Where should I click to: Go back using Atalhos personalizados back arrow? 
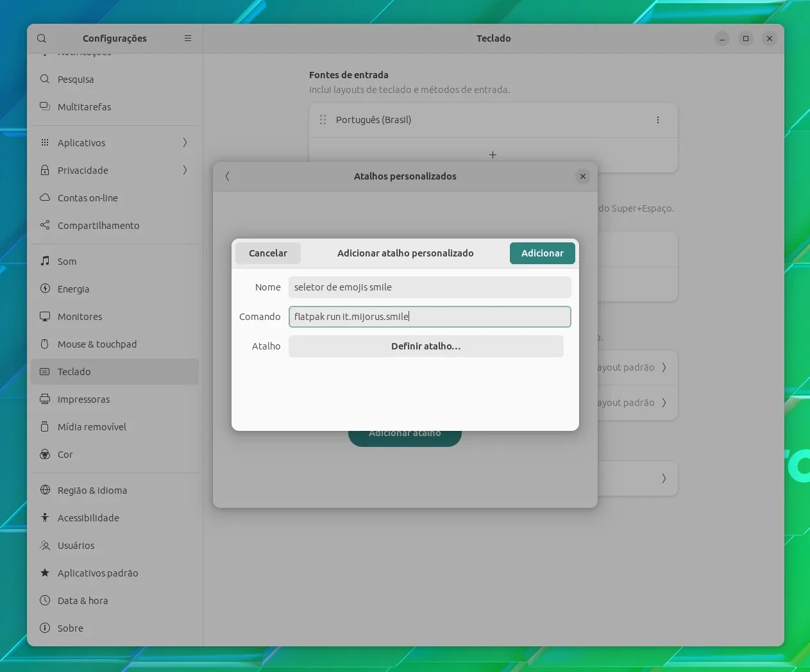[x=228, y=176]
